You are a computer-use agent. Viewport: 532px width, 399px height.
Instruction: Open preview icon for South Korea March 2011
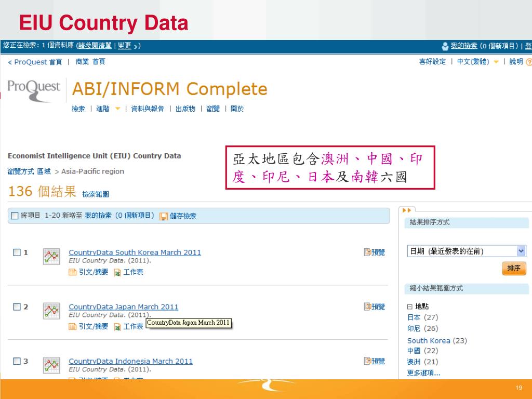click(x=367, y=252)
